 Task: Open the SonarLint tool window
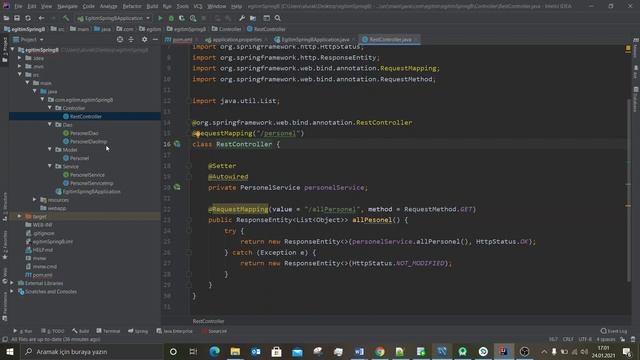214,331
